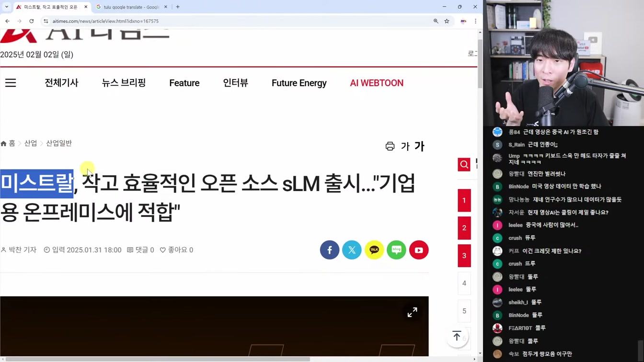This screenshot has height=362, width=644.
Task: Click the date text 2025년 02월 02일 (일)
Action: (x=37, y=55)
